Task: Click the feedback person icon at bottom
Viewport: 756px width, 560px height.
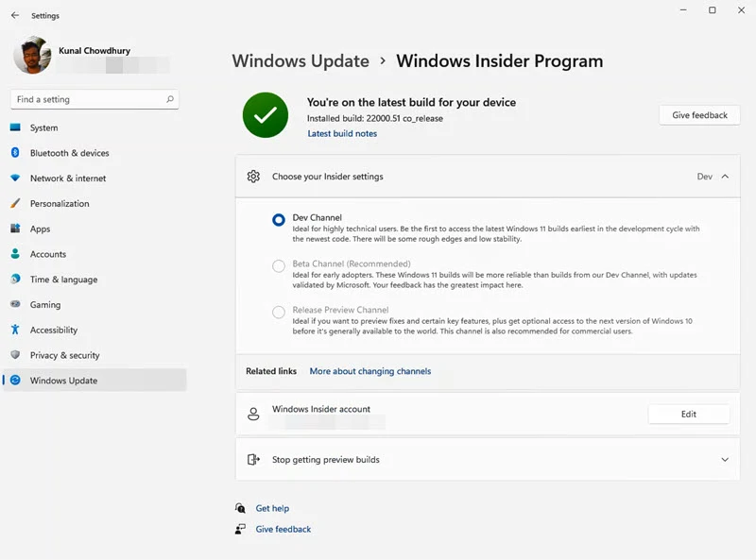Action: pyautogui.click(x=240, y=529)
